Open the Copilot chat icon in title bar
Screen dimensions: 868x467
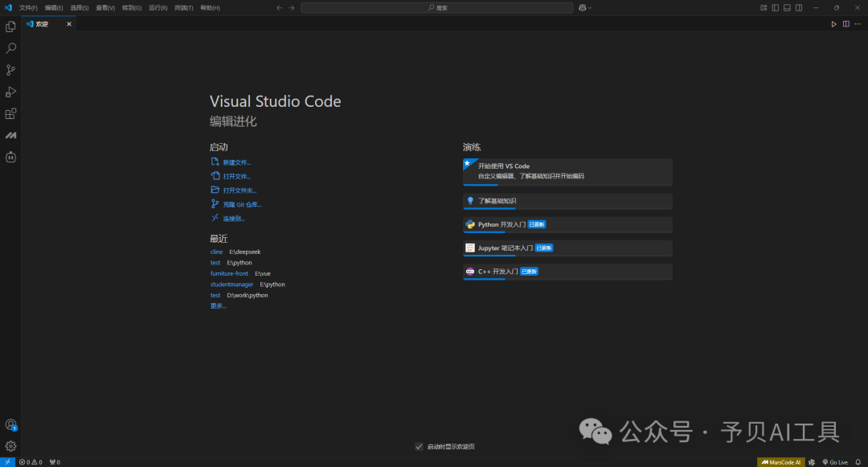click(x=583, y=8)
